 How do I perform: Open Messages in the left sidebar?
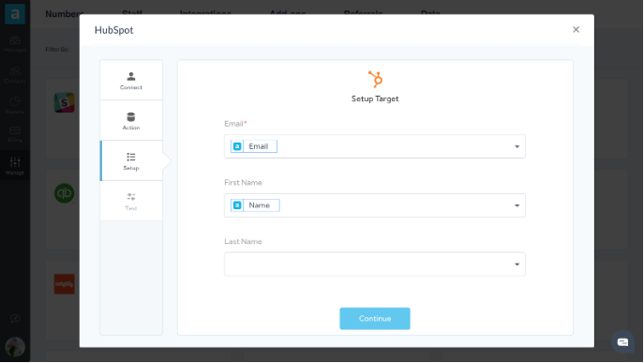click(x=15, y=43)
